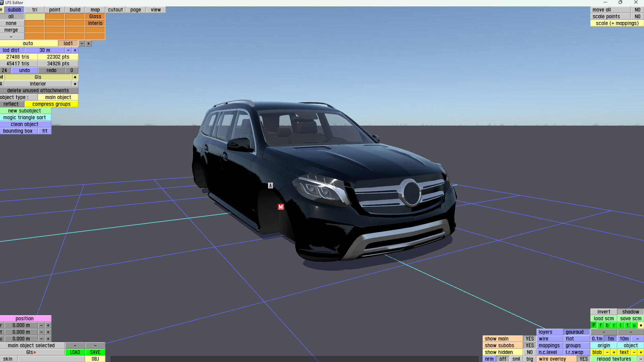Deselect subobjects with the none button

[x=11, y=23]
